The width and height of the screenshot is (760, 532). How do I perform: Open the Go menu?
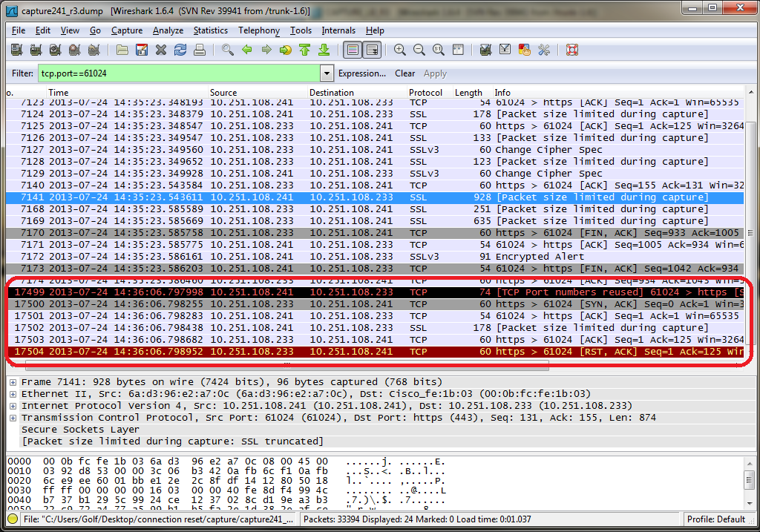tap(95, 30)
